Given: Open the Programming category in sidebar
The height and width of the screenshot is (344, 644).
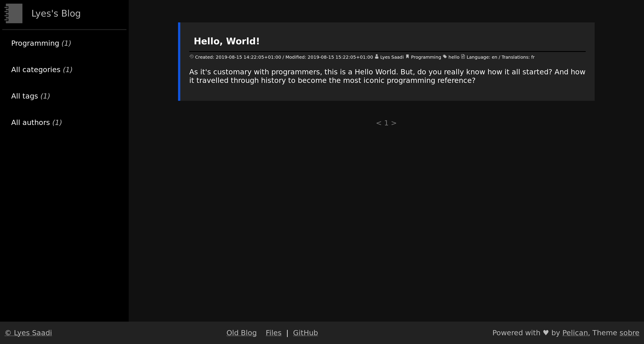Looking at the screenshot, I should [x=35, y=43].
